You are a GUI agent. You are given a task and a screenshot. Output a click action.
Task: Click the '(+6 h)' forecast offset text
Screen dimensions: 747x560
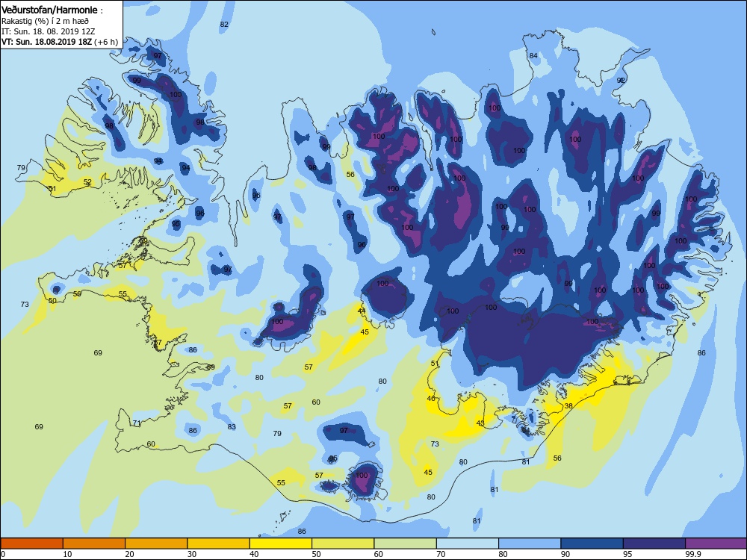106,42
